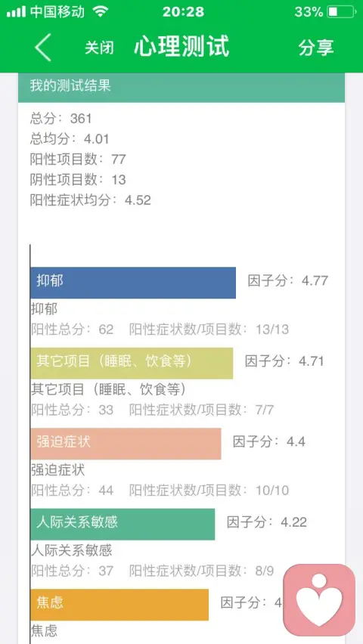This screenshot has height=644, width=363.
Task: Click the yellow 其它项目 bar
Action: [x=132, y=363]
